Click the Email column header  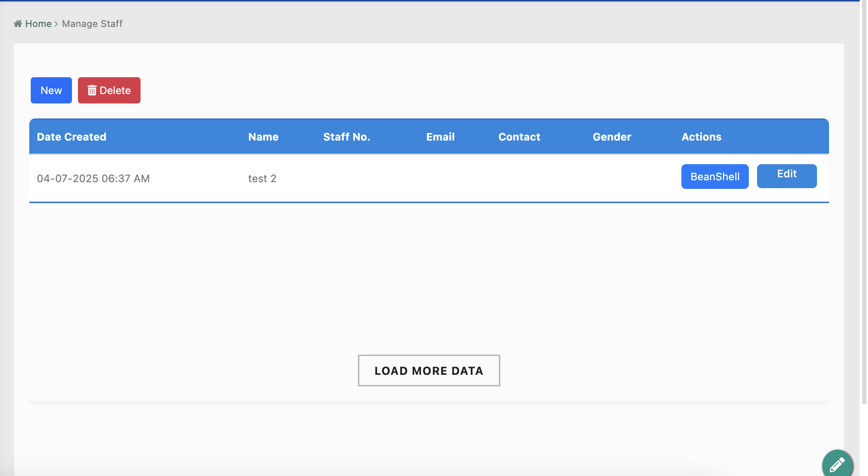point(440,137)
